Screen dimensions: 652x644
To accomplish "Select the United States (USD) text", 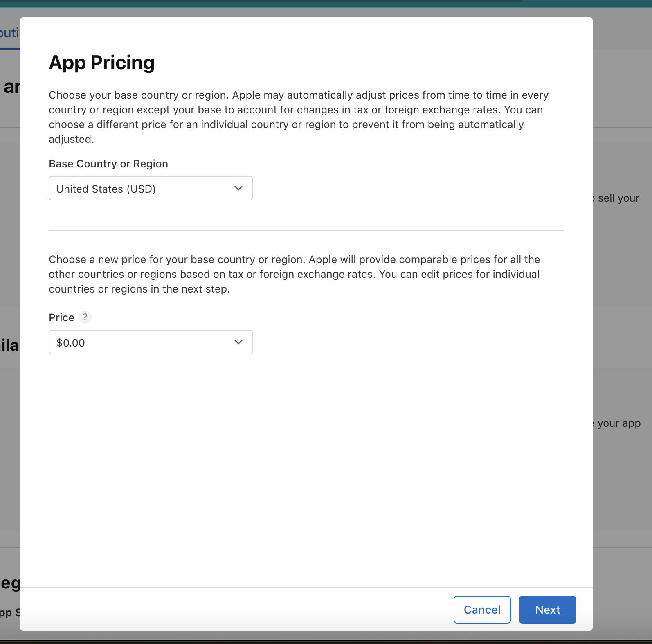I will coord(106,189).
